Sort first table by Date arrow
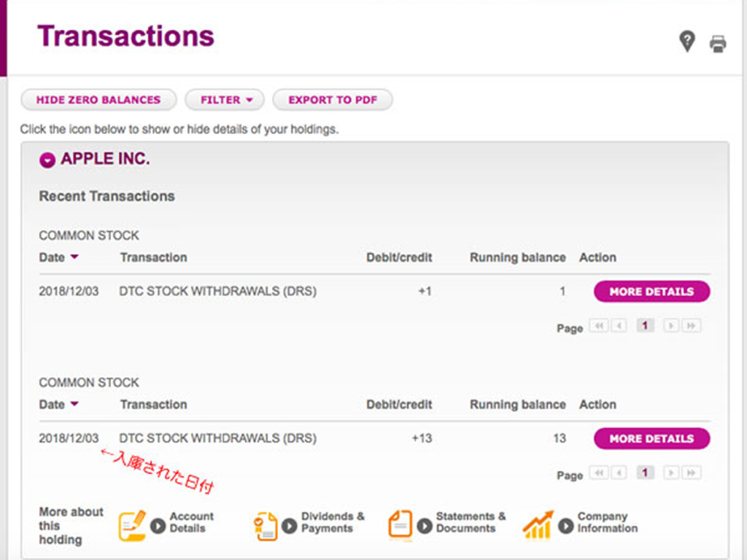Viewport: 747px width, 560px height. [x=74, y=257]
